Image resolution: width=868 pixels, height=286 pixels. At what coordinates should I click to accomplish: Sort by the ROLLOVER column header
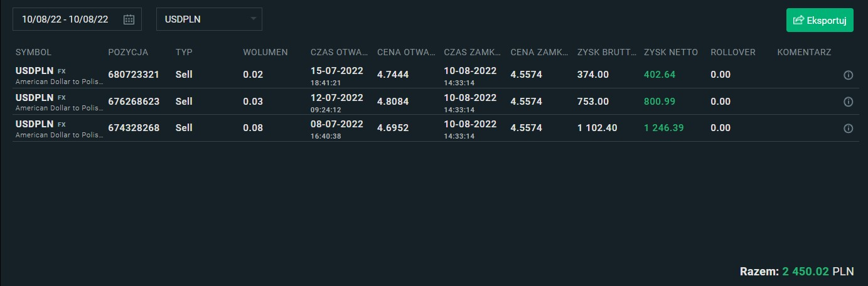[x=733, y=52]
